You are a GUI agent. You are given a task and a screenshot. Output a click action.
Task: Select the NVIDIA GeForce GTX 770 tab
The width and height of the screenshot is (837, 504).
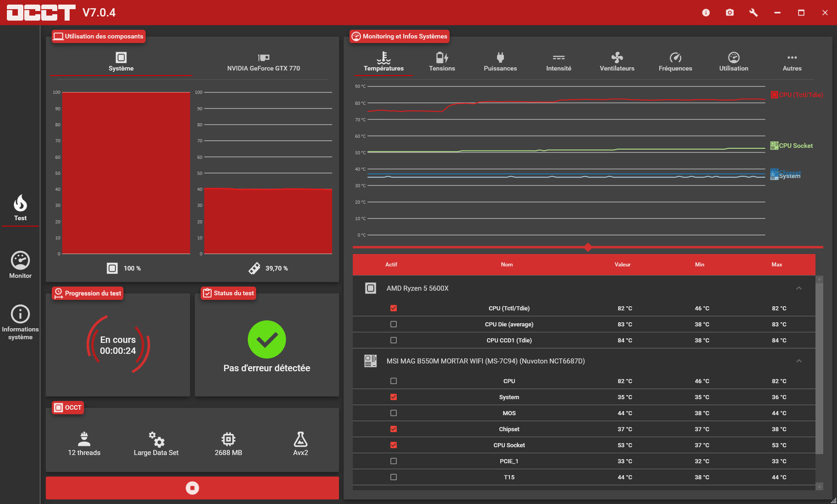tap(263, 62)
